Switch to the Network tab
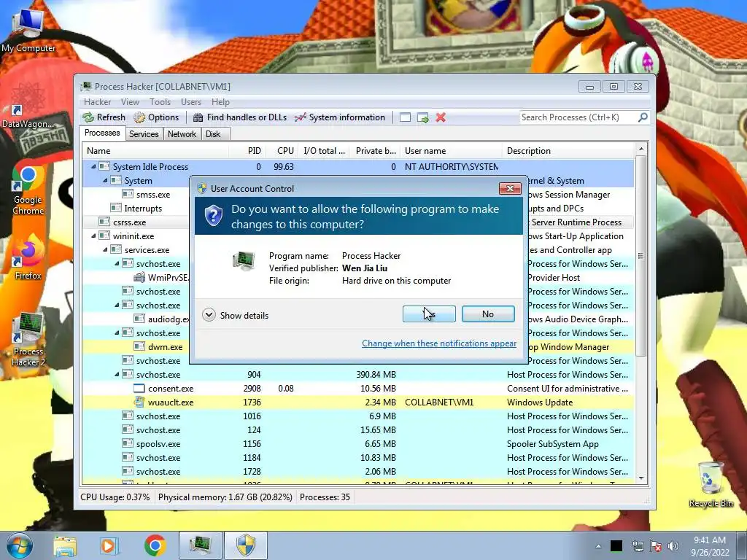 coord(182,134)
